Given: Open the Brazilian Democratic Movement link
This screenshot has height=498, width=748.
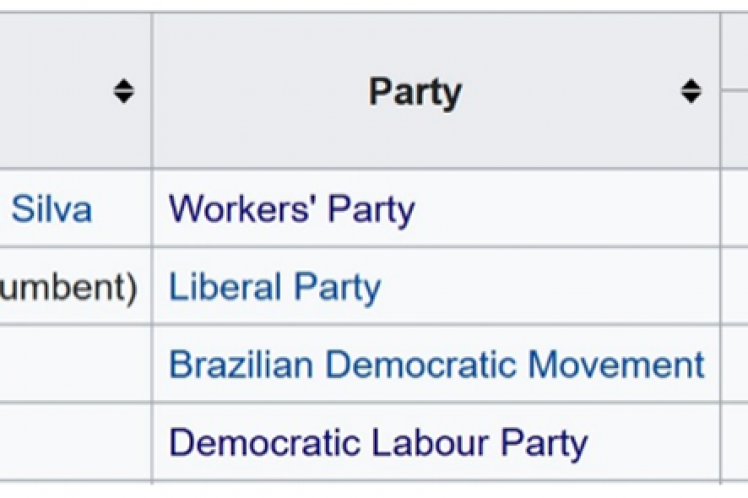Looking at the screenshot, I should [436, 364].
